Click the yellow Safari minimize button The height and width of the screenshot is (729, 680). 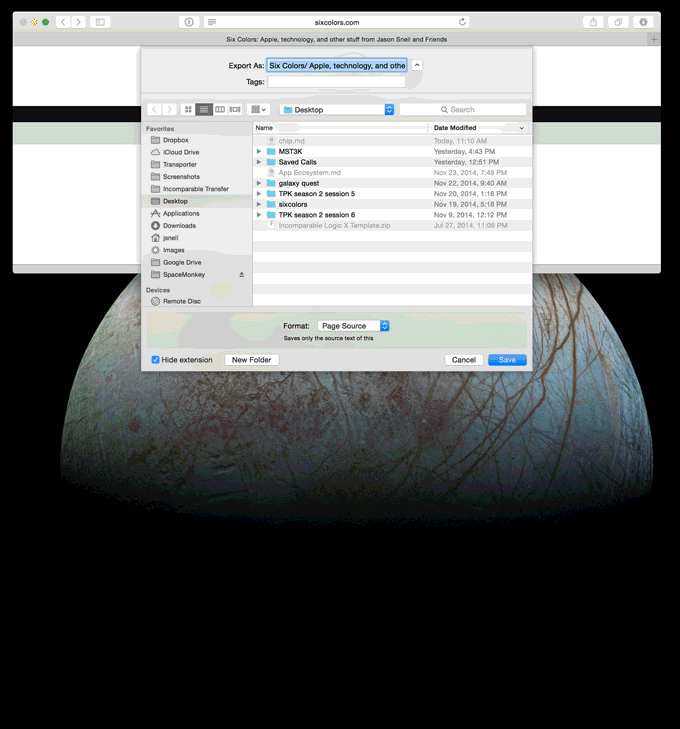coord(34,22)
